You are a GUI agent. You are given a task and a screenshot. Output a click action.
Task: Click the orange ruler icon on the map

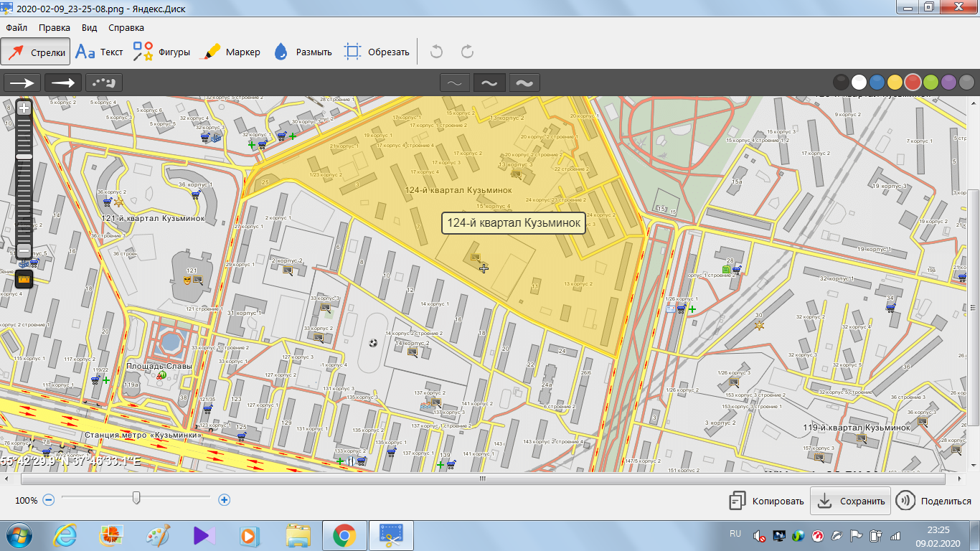[24, 279]
